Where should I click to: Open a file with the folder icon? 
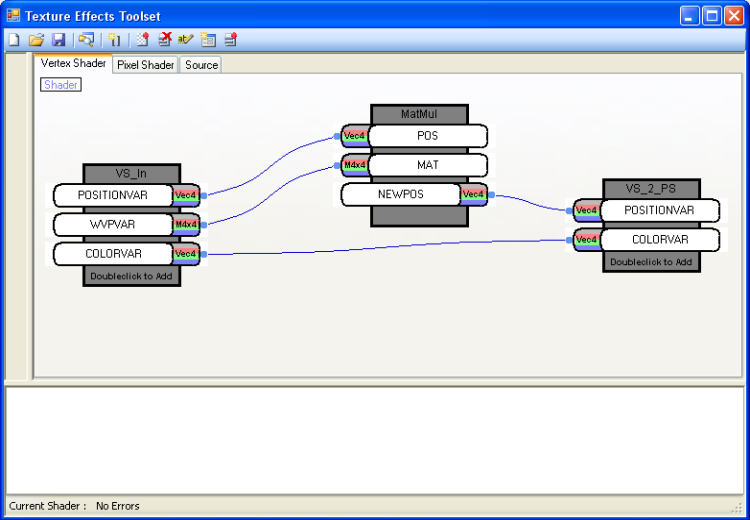pos(36,40)
